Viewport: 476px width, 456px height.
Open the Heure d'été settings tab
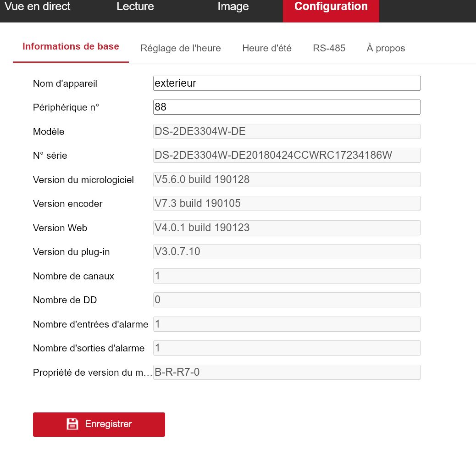[x=267, y=48]
